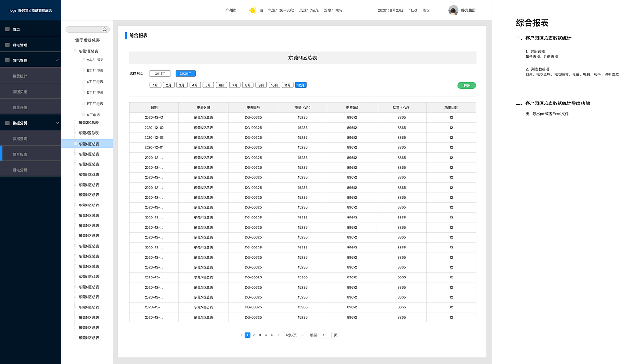Screen dimensions: 619x364
Task: Go to previous page arrow in pagination
Action: 241,335
